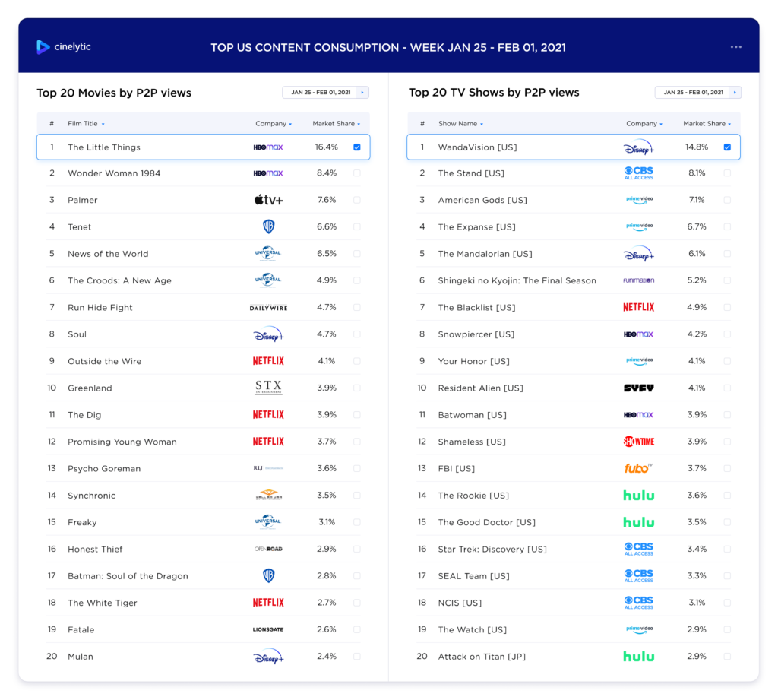Click The Good Doctor [US] show name
This screenshot has width=778, height=700.
pos(487,522)
